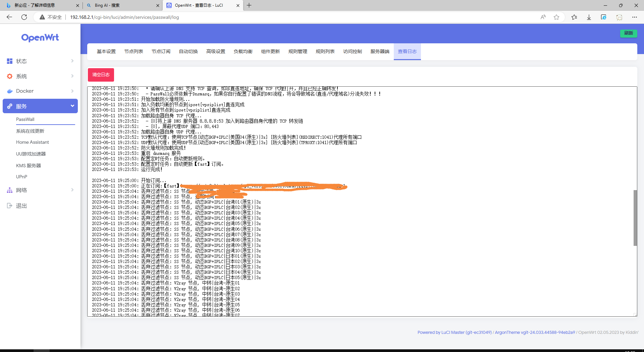The image size is (644, 352).
Task: Open browser settings ellipsis menu
Action: tap(634, 17)
